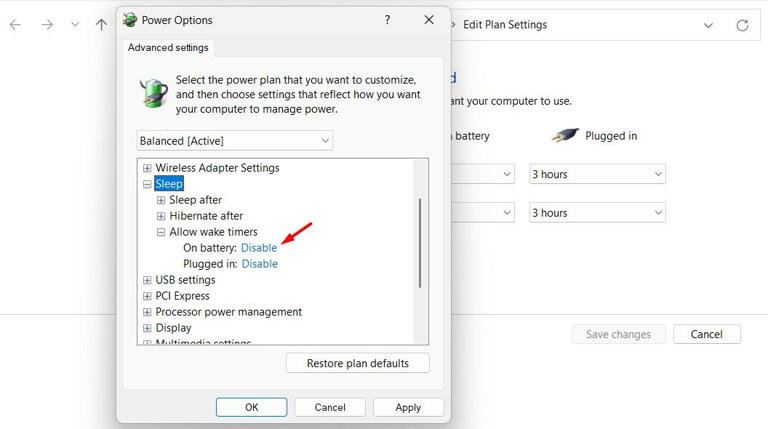Collapse Allow wake timers node
The image size is (768, 429).
pyautogui.click(x=161, y=232)
